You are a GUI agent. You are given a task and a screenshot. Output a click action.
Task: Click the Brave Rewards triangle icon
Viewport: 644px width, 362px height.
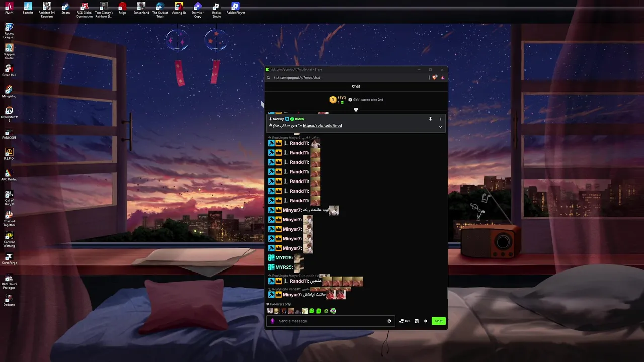click(442, 77)
